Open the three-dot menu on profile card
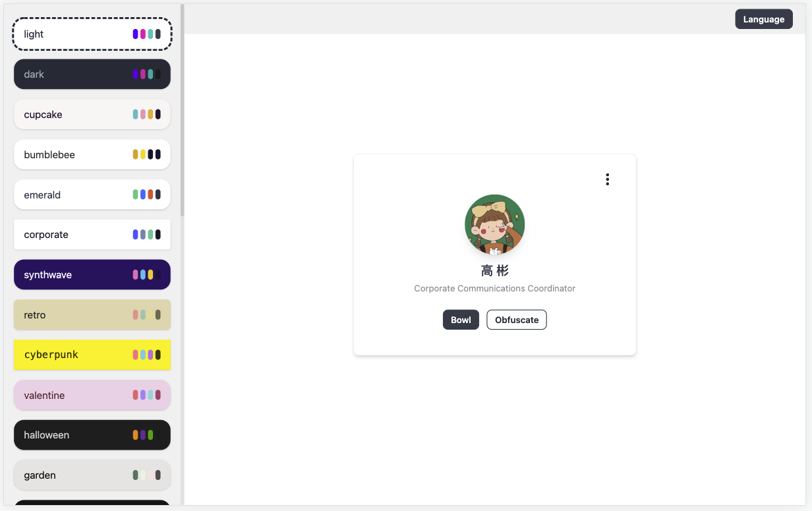 click(607, 179)
